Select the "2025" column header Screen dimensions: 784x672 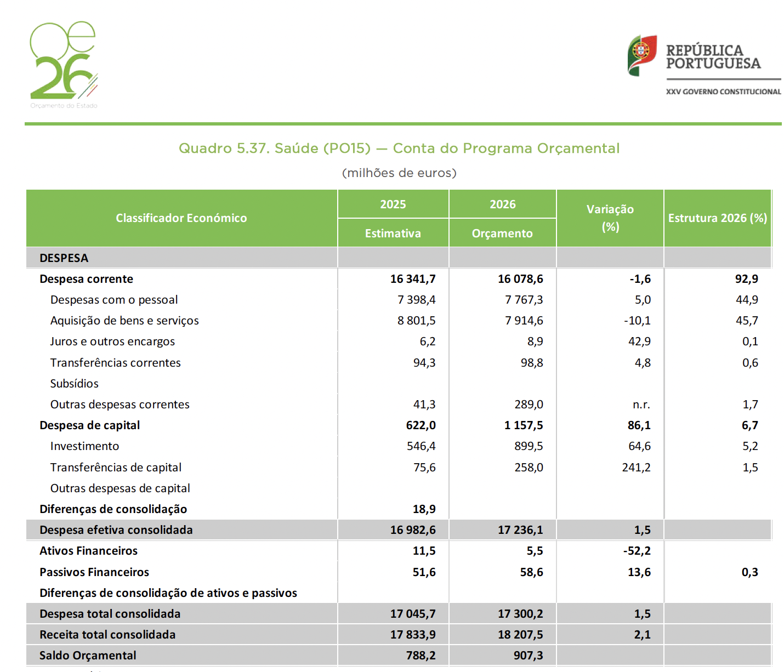393,204
